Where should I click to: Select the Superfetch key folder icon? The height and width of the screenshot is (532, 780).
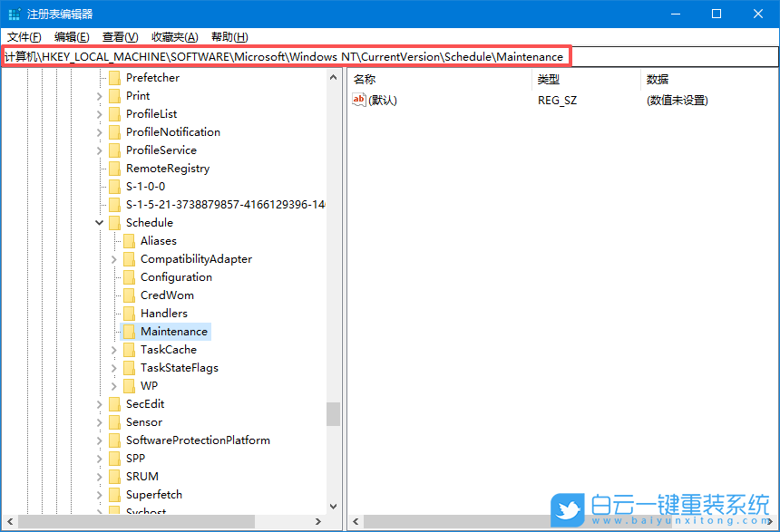(x=113, y=494)
